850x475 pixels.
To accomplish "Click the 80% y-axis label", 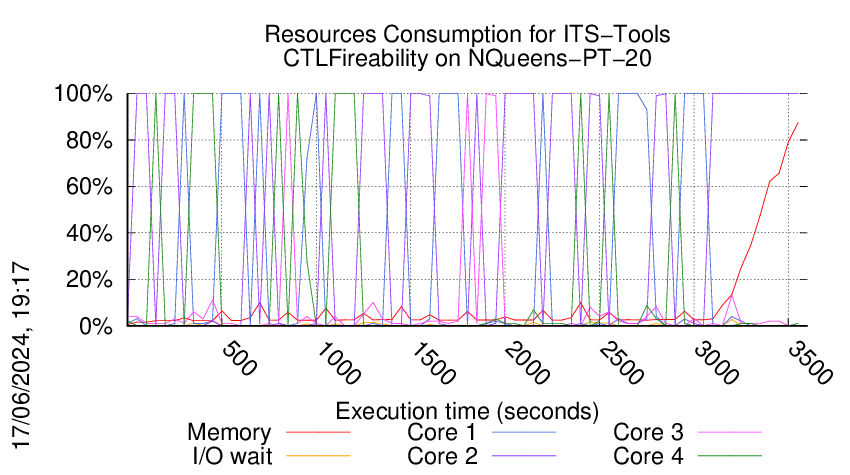I will [89, 141].
